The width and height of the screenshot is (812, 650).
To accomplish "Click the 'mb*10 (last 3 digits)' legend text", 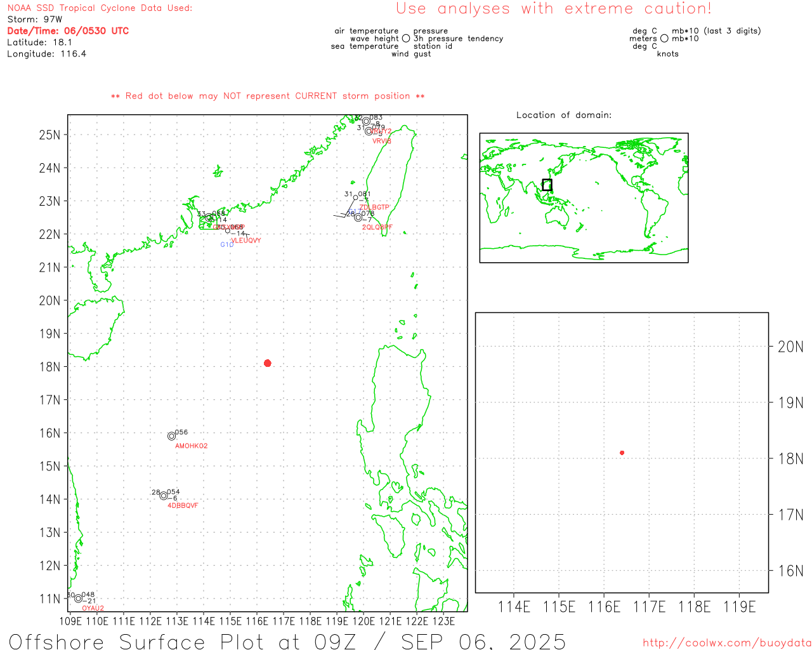I will [716, 31].
